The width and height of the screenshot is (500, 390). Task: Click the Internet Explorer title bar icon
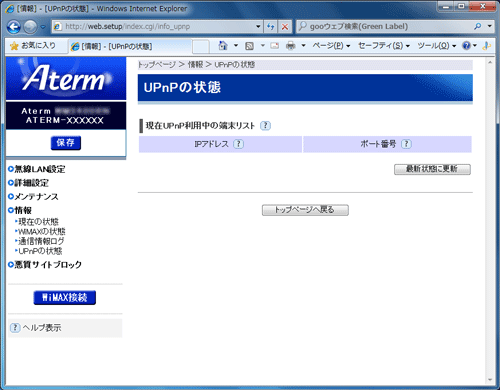pos(10,9)
